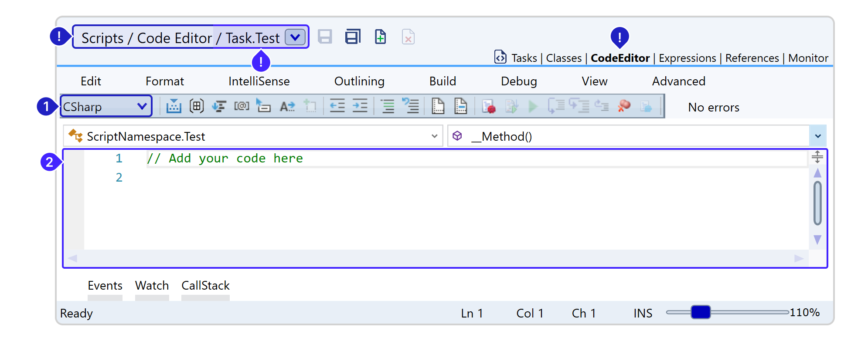Screen dimensions: 868x341
Task: Click the new document icon with green plus
Action: pyautogui.click(x=380, y=37)
